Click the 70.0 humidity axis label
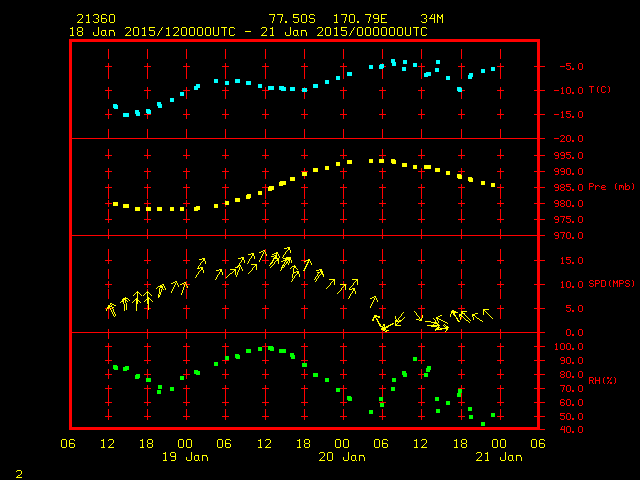The width and height of the screenshot is (640, 480). click(x=571, y=389)
